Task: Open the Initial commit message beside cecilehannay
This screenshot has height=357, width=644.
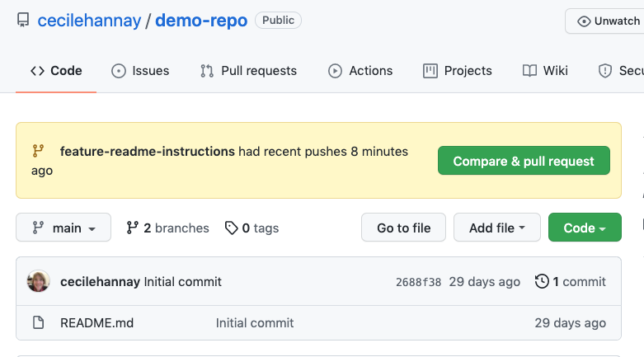Action: [x=183, y=282]
